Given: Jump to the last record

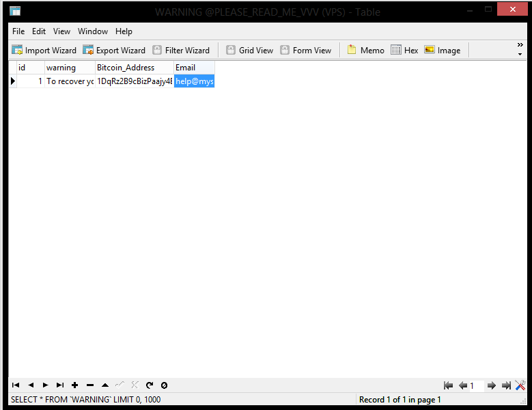Looking at the screenshot, I should [60, 385].
